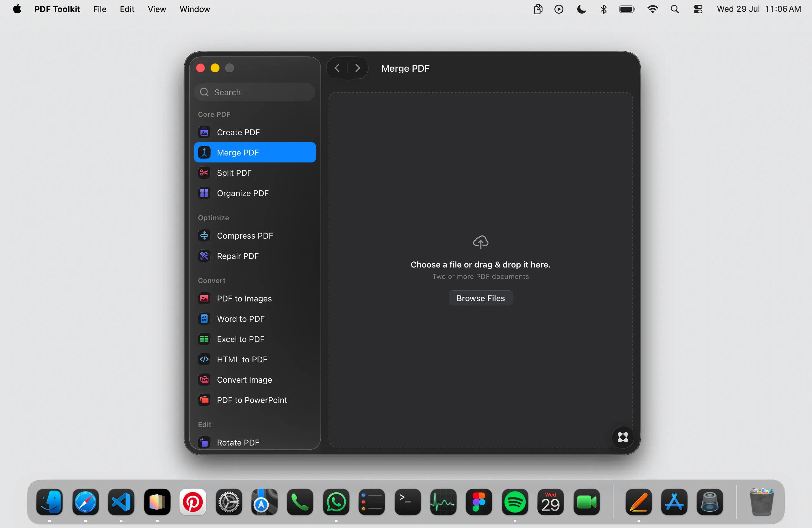Open Phone app from the Dock
Viewport: 812px width, 528px height.
coord(300,502)
